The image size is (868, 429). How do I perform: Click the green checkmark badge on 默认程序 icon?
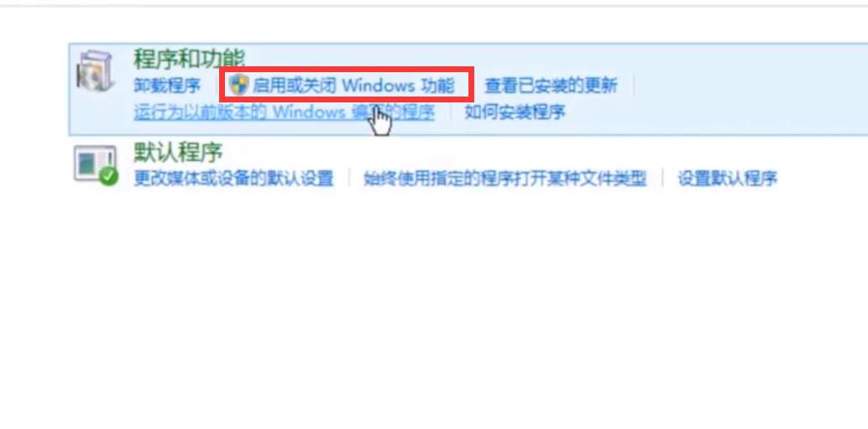coord(109,177)
